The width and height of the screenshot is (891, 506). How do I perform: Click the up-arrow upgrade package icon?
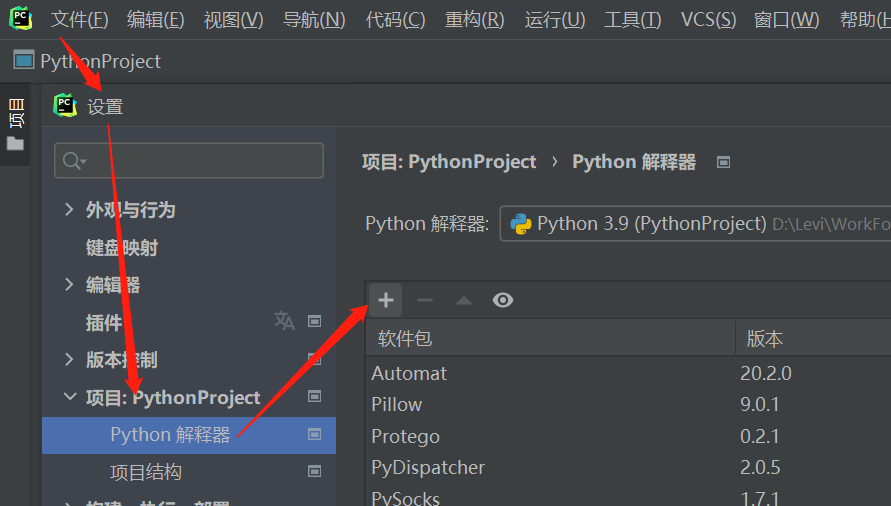464,300
